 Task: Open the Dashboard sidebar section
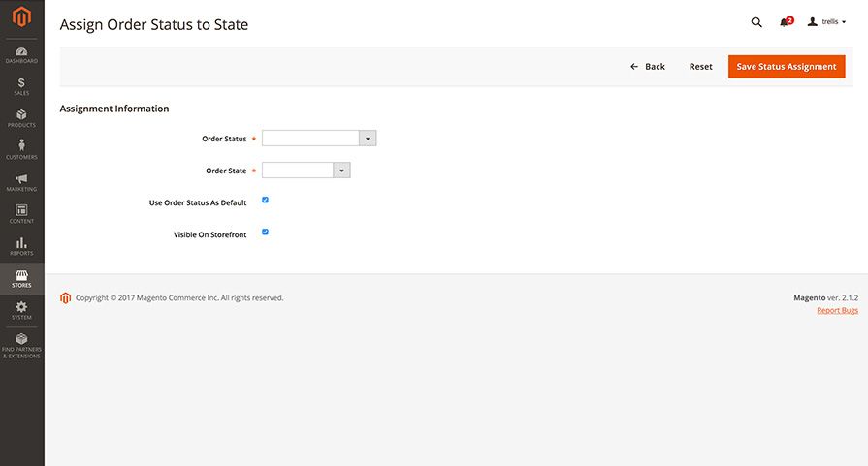[21, 55]
